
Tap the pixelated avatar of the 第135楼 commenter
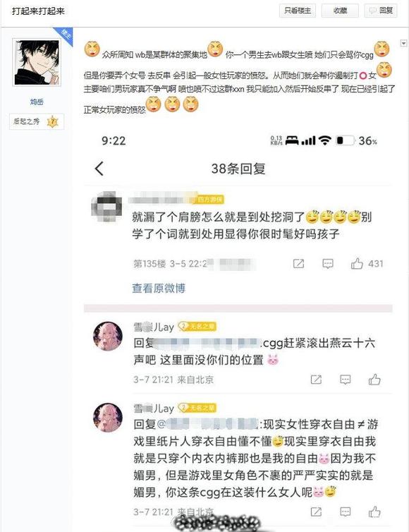click(106, 206)
